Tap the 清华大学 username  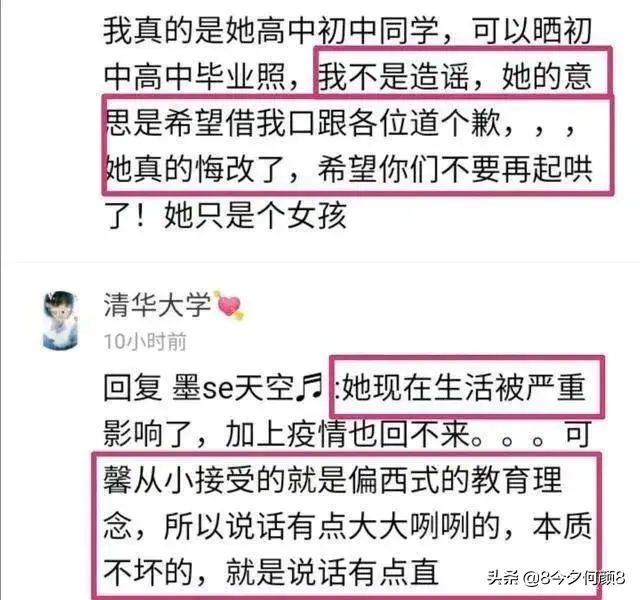click(x=157, y=304)
